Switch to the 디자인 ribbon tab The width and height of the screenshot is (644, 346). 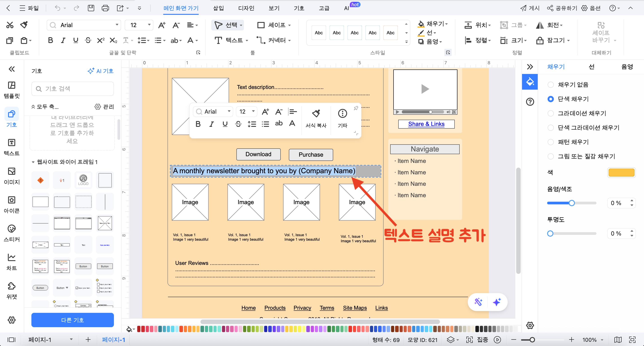(246, 8)
